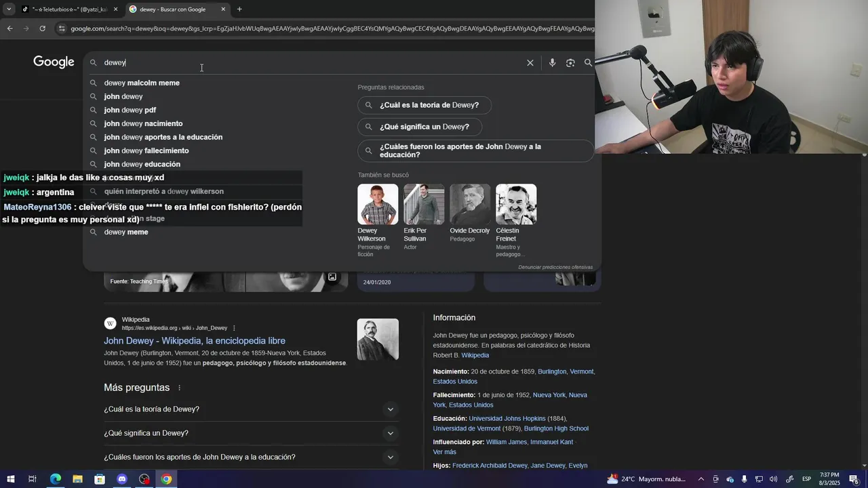Open Chrome from the taskbar
The width and height of the screenshot is (868, 488).
tap(166, 479)
